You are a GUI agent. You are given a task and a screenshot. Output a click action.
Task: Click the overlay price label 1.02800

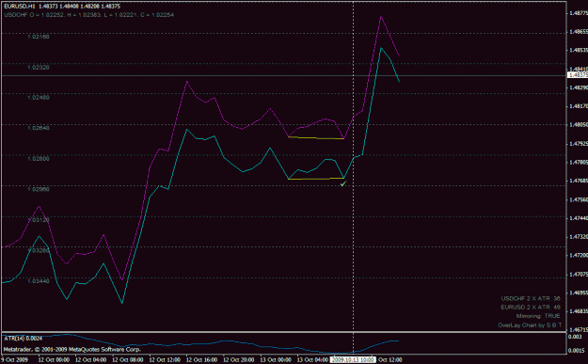click(39, 159)
